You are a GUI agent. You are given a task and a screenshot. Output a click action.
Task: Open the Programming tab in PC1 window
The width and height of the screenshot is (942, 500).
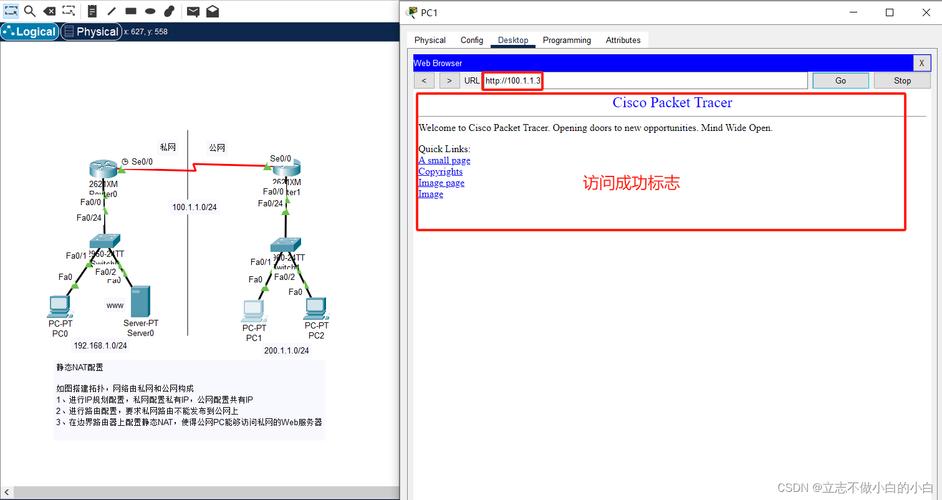[567, 40]
